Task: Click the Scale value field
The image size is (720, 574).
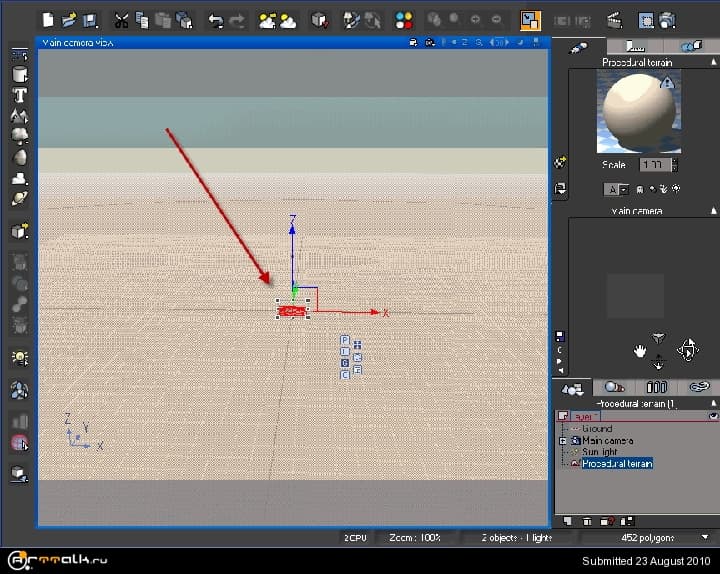Action: pos(654,164)
